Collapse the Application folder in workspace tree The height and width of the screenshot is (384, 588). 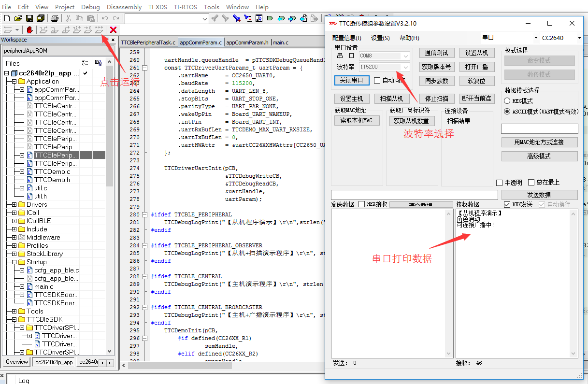[x=14, y=82]
